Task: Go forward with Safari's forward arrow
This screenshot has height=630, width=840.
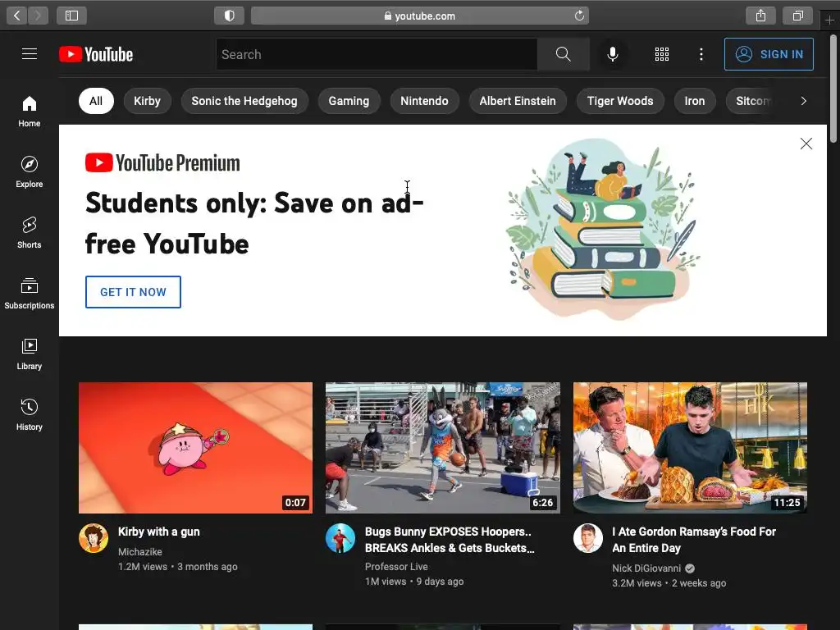Action: pos(38,16)
